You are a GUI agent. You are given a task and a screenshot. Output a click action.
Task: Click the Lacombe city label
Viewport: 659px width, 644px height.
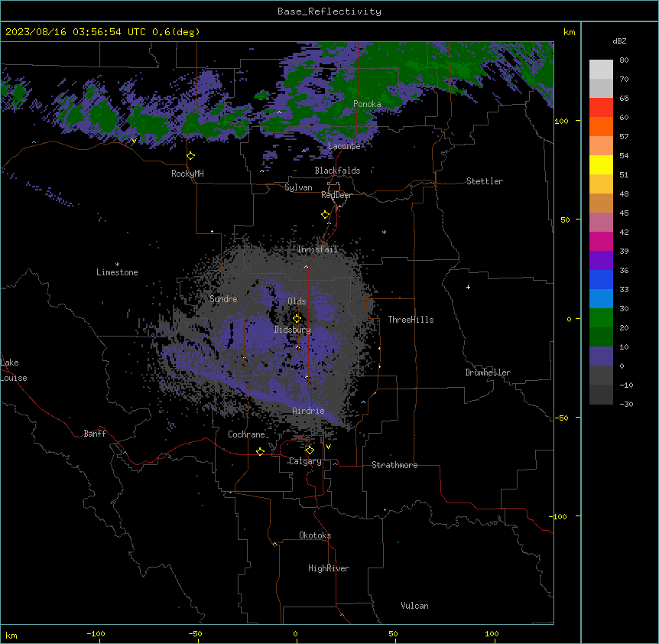pyautogui.click(x=344, y=146)
